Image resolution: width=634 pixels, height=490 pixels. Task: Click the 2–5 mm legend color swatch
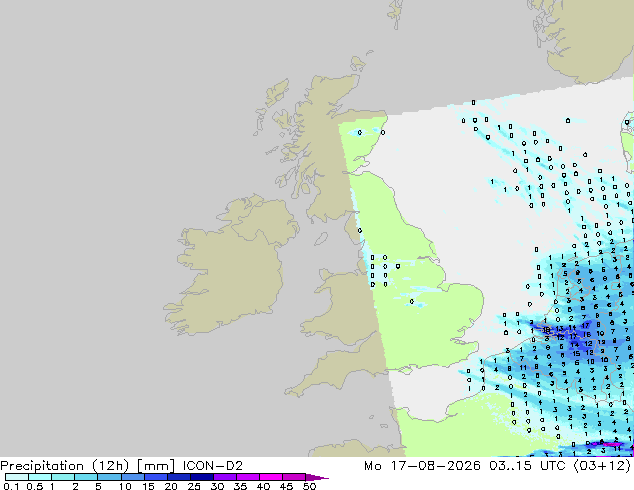coord(86,477)
